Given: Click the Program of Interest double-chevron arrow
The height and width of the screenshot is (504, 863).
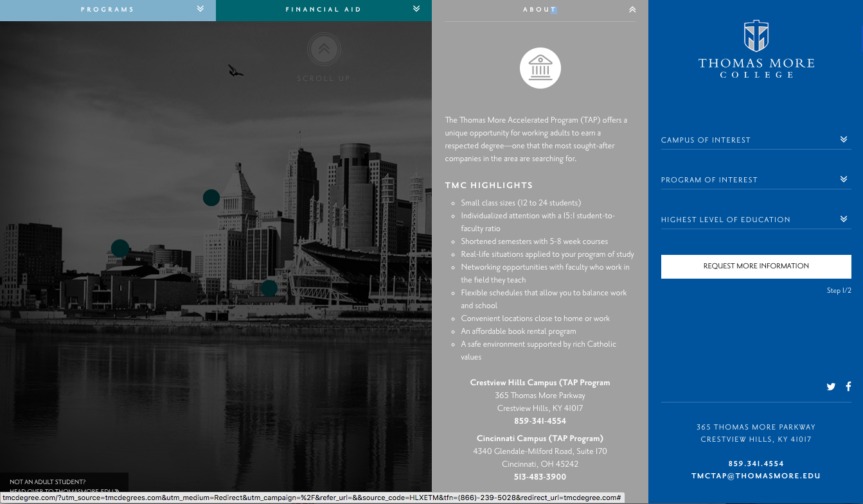Looking at the screenshot, I should (844, 179).
